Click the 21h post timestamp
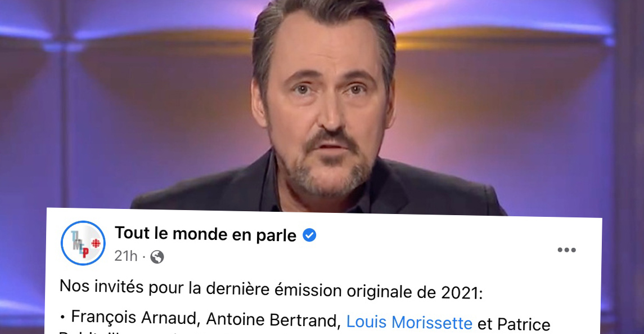The width and height of the screenshot is (644, 334). pos(125,256)
